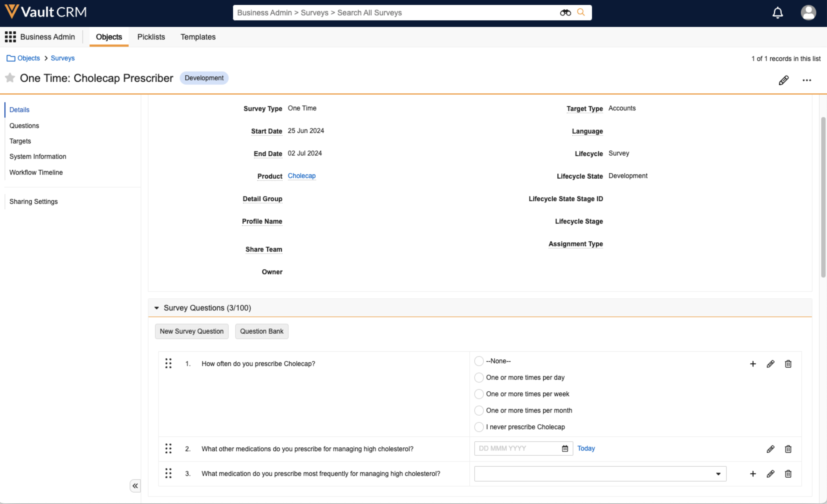
Task: Add a branch to question 3 with plus icon
Action: [x=753, y=473]
